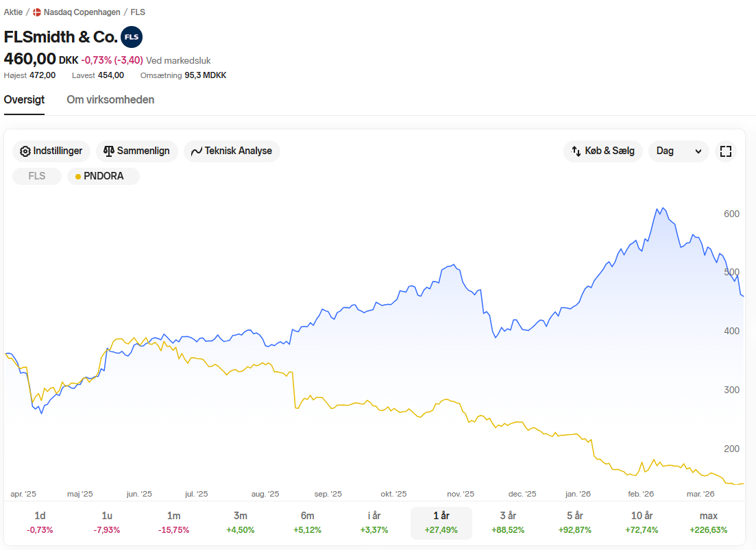The width and height of the screenshot is (756, 550).
Task: Click the trend line icon in Teknisk Analyse
Action: point(196,151)
